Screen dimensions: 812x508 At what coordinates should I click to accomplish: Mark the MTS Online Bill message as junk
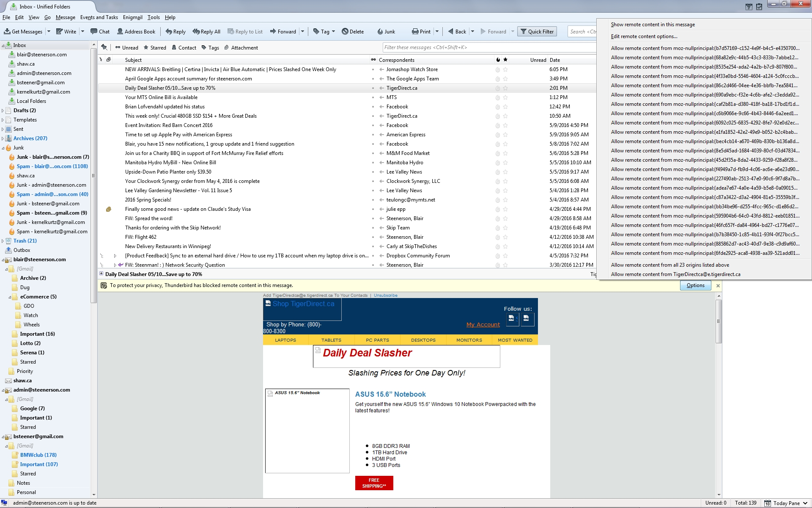click(x=498, y=97)
